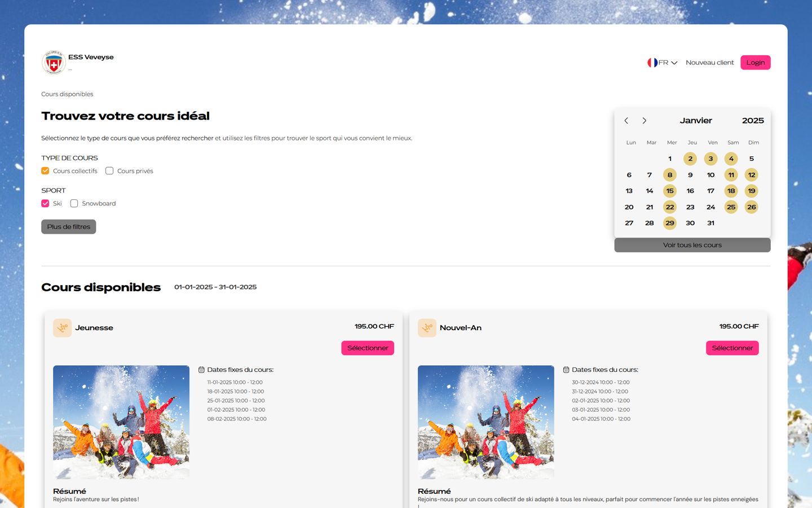Image resolution: width=812 pixels, height=508 pixels.
Task: Uncheck the Ski sport checkbox
Action: click(45, 204)
